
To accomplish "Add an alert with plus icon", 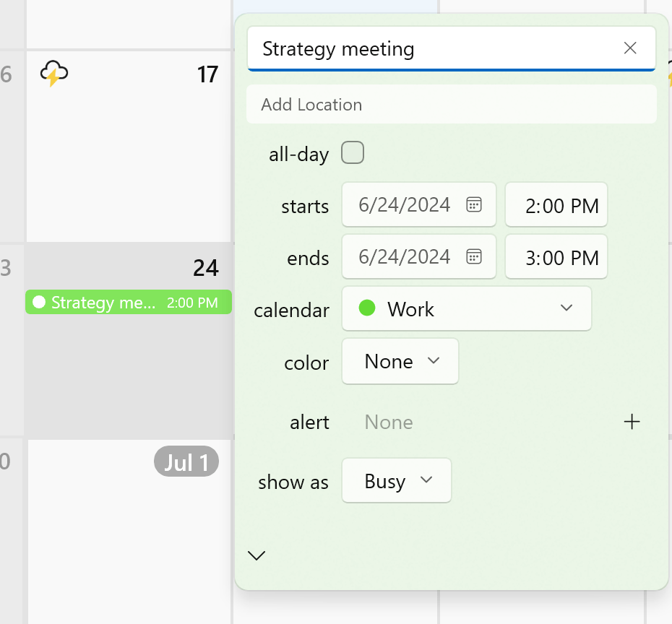I will [x=632, y=422].
